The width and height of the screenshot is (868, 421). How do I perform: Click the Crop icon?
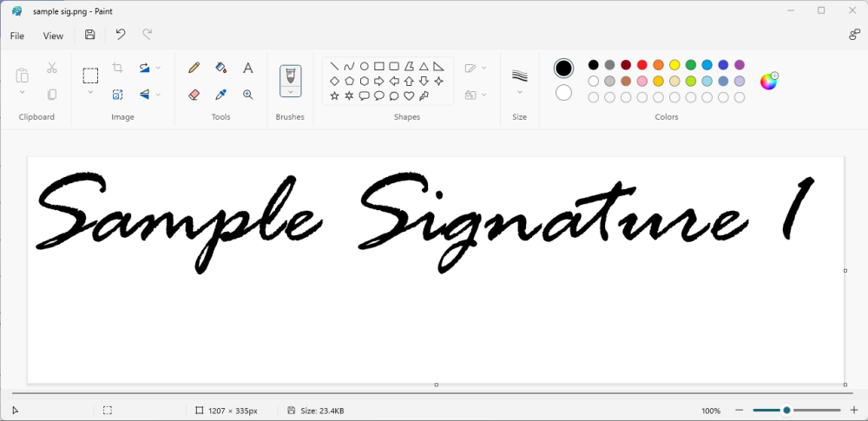117,68
